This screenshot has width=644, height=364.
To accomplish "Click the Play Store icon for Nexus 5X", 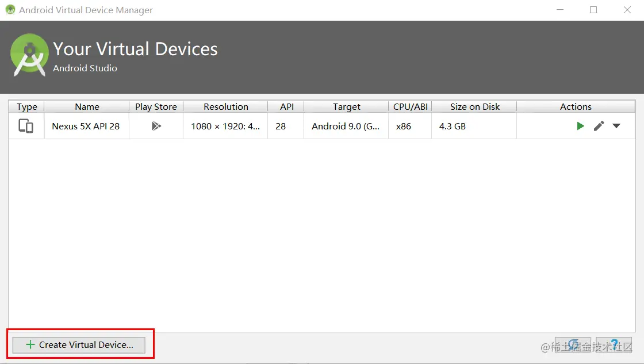I will 156,126.
